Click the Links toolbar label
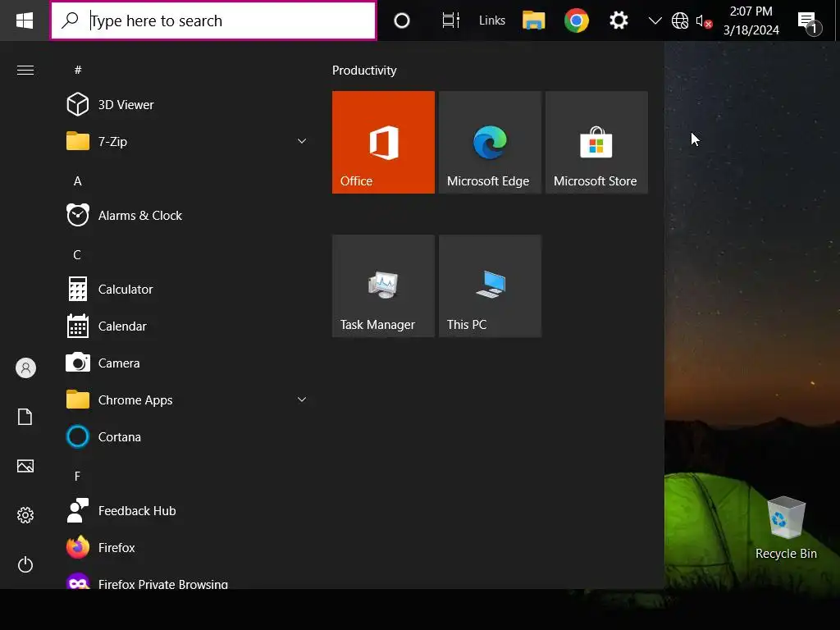This screenshot has width=840, height=630. 492,21
